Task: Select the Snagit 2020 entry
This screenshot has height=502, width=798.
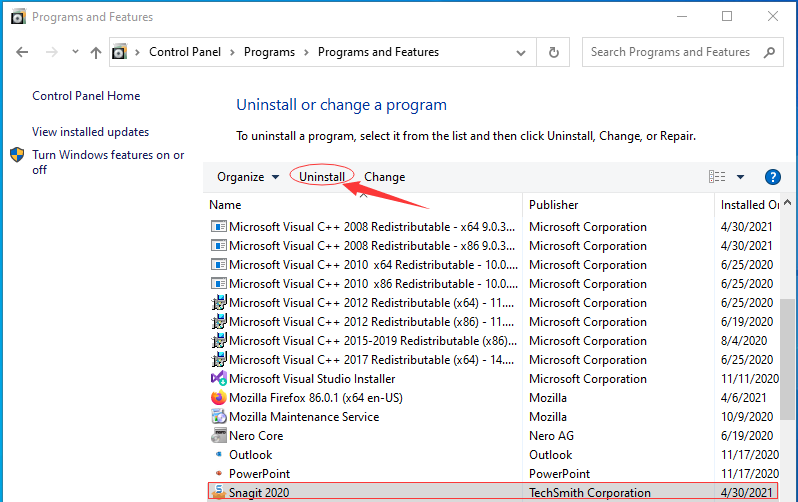Action: pyautogui.click(x=259, y=493)
